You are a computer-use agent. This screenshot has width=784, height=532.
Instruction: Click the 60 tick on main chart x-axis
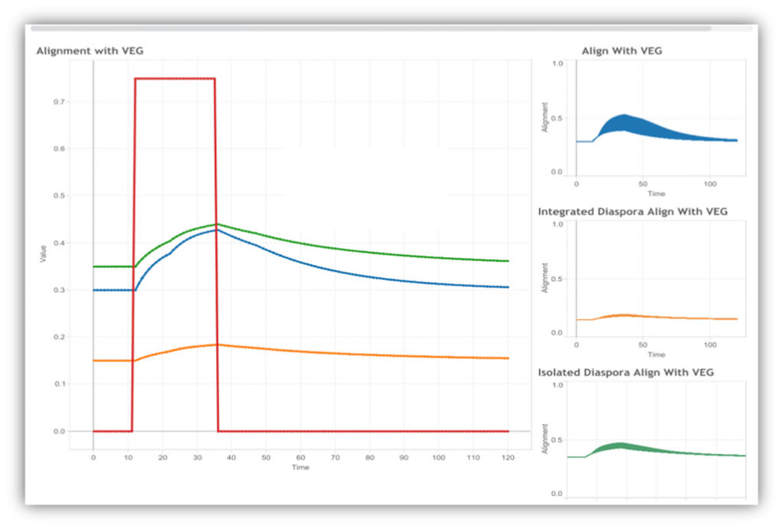pos(300,458)
